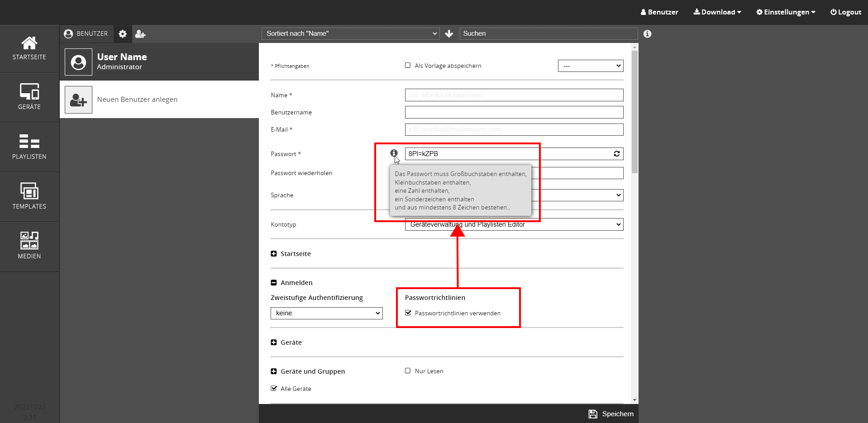868x423 pixels.
Task: Check the 'Nur Lesen' checkbox
Action: pos(408,371)
